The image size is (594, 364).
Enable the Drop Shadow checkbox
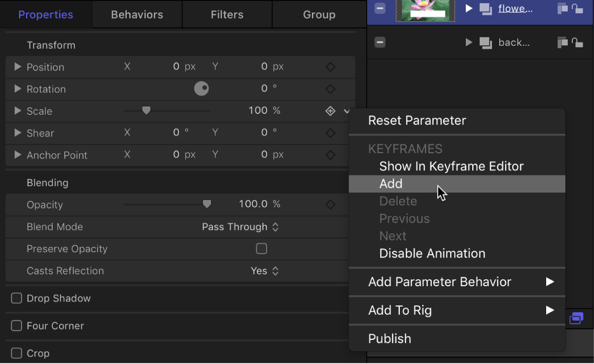click(x=16, y=298)
